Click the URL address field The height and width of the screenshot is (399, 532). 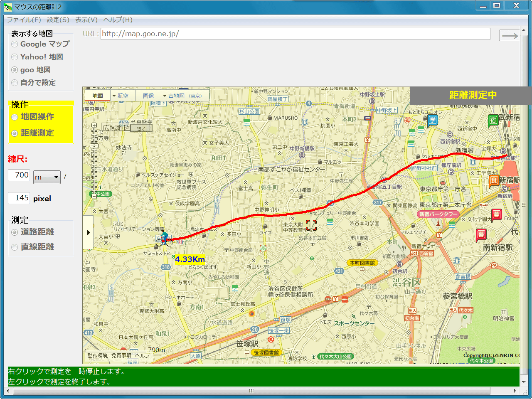[296, 34]
